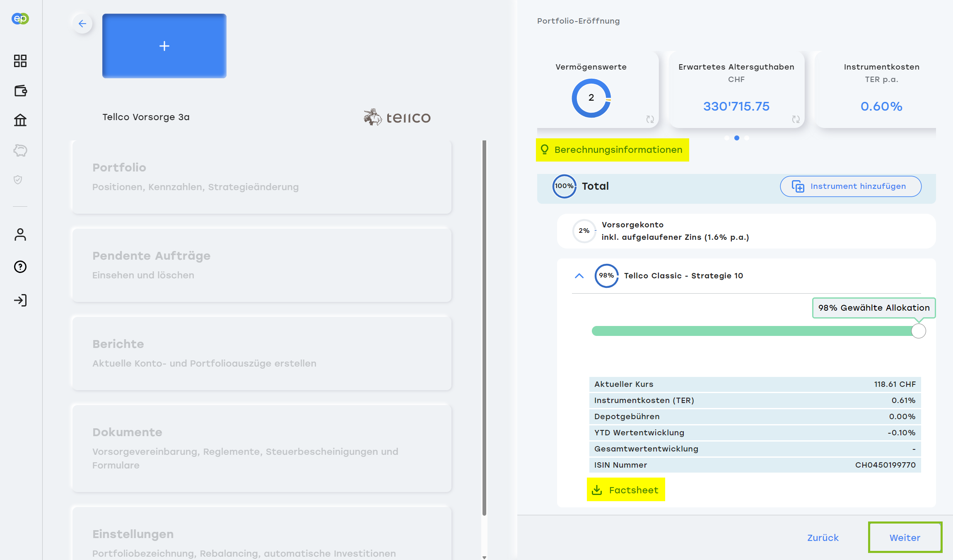Open the wallet icon in sidebar

[x=20, y=91]
